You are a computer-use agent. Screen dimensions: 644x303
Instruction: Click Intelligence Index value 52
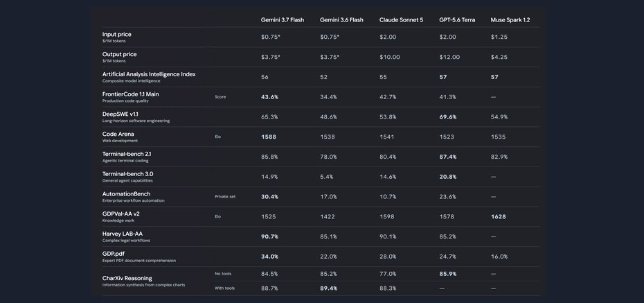click(323, 77)
